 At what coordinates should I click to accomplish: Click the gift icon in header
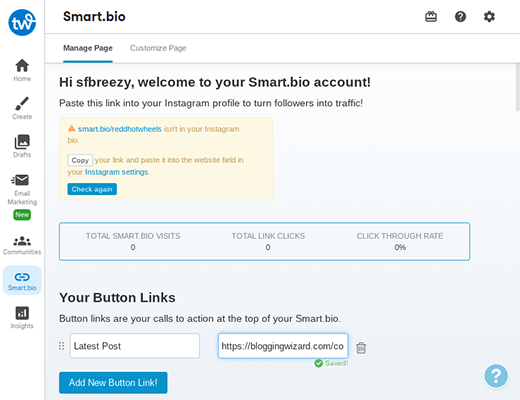tap(431, 16)
